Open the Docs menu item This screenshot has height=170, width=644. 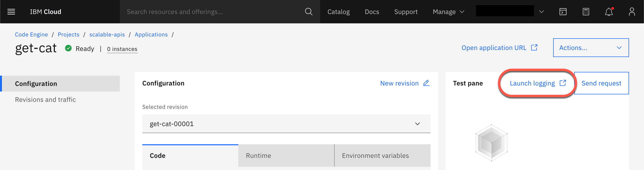372,12
